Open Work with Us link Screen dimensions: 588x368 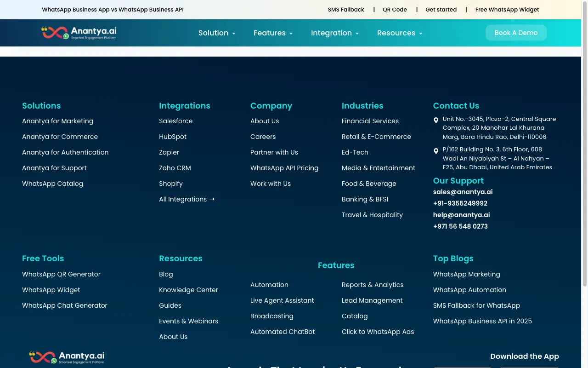[271, 184]
